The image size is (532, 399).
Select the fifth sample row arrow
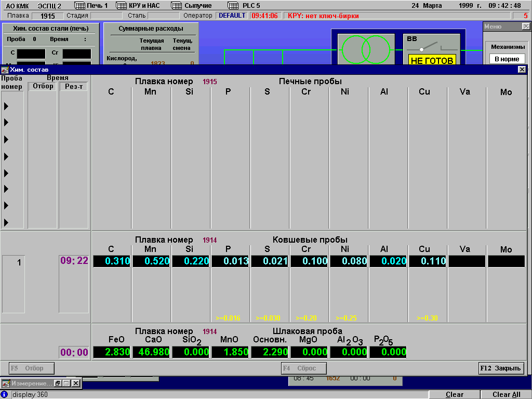click(x=6, y=173)
